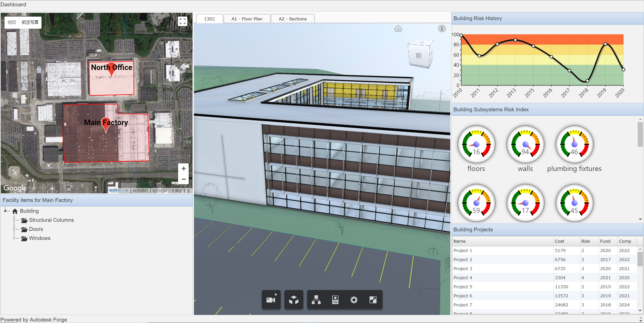Viewport: 644px width, 323px height.
Task: Open the info button in the 3D viewer
Action: point(442,28)
